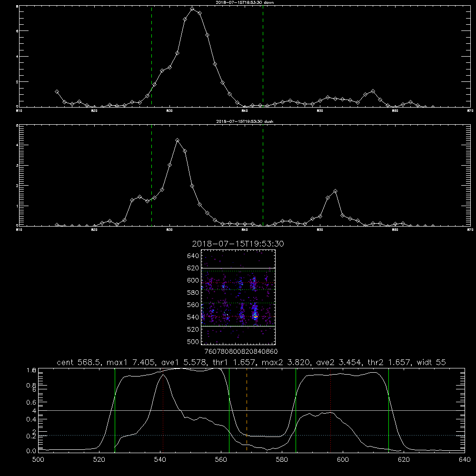Screen dimensions: 476x476
Task: Click y-axis label 620 of the heatmap
Action: (193, 268)
